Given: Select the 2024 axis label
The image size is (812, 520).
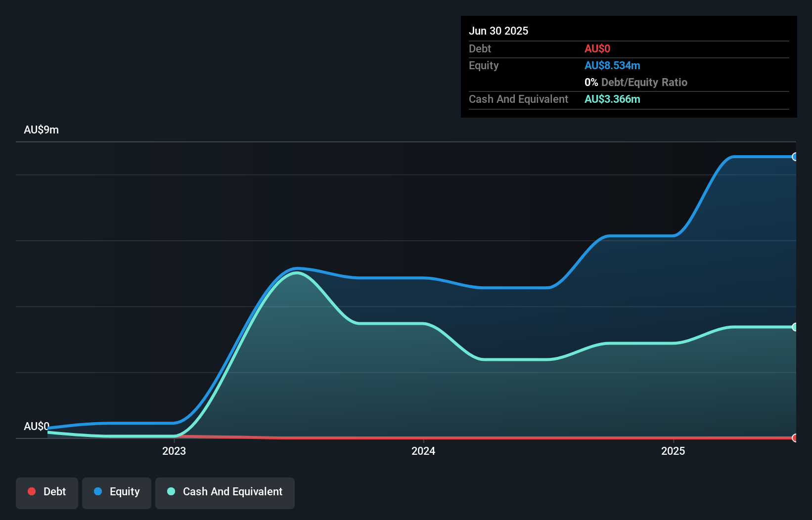Looking at the screenshot, I should point(423,451).
